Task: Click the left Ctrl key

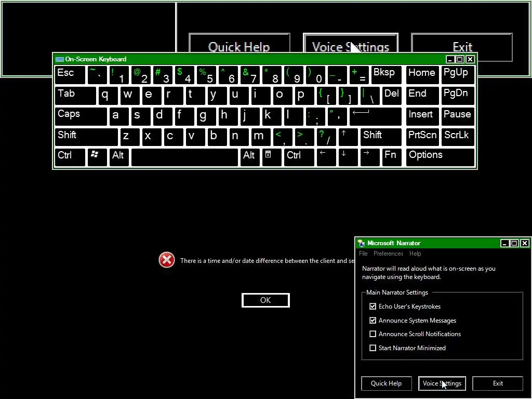Action: click(70, 157)
